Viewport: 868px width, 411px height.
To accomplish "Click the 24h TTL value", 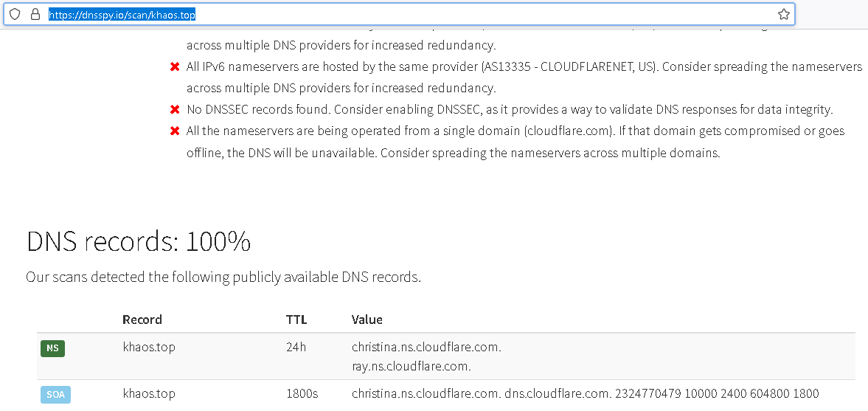I will point(296,347).
